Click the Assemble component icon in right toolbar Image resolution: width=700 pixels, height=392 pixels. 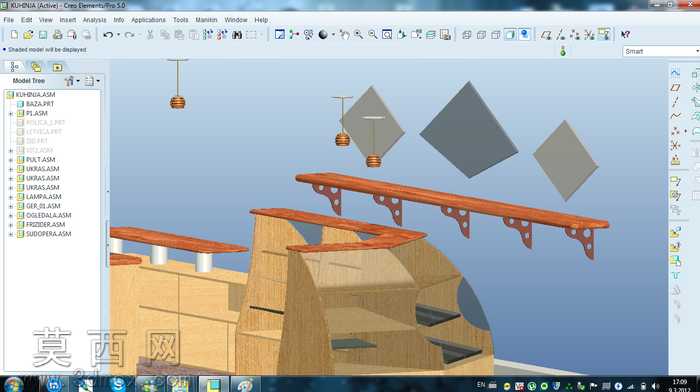(675, 232)
